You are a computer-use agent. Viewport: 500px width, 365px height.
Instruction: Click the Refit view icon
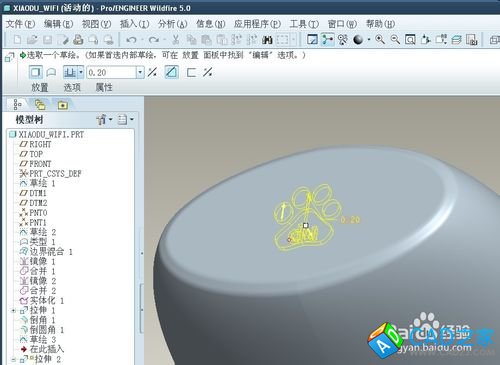(x=410, y=40)
